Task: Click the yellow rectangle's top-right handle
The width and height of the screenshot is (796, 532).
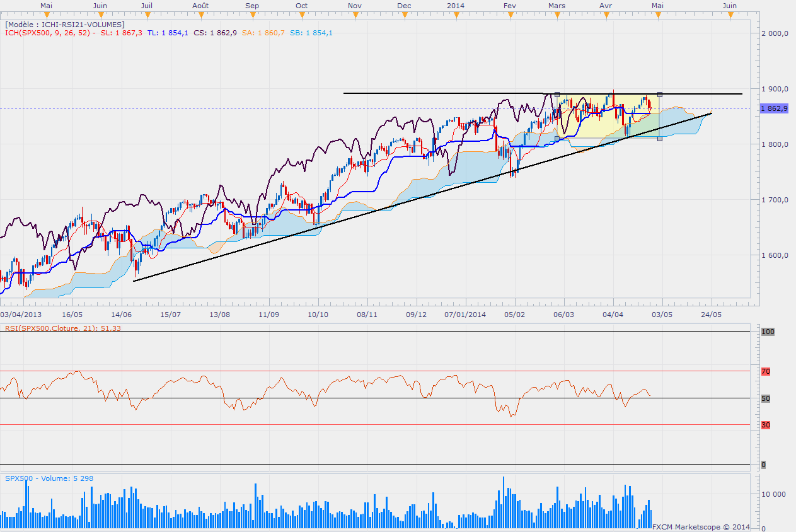Action: tap(660, 95)
